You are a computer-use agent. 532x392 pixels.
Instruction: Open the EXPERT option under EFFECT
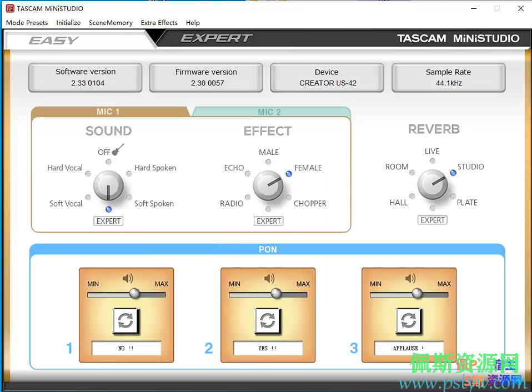pyautogui.click(x=268, y=220)
